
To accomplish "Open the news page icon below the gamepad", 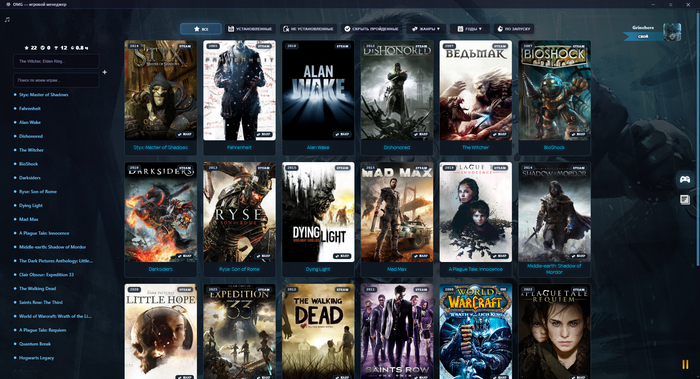I will click(x=684, y=199).
